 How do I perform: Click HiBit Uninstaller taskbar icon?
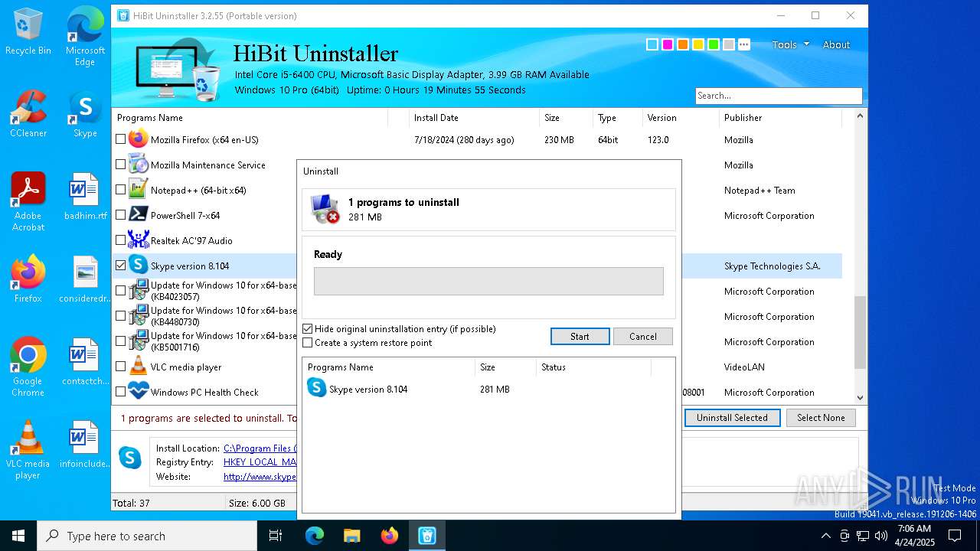pos(427,536)
